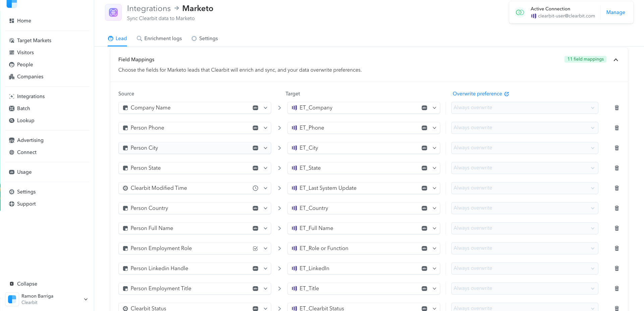Click the active connection status icon

click(520, 12)
